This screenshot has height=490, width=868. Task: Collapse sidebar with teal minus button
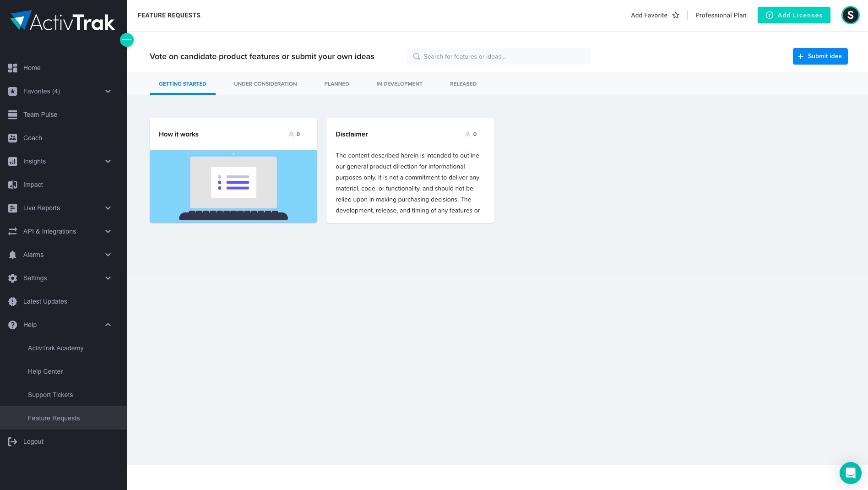[127, 40]
